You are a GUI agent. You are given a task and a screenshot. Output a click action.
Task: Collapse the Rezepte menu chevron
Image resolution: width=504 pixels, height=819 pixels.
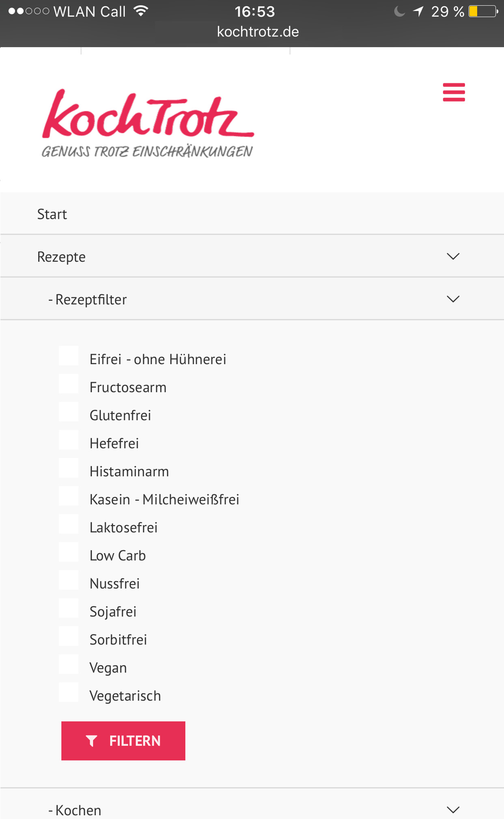pos(453,256)
